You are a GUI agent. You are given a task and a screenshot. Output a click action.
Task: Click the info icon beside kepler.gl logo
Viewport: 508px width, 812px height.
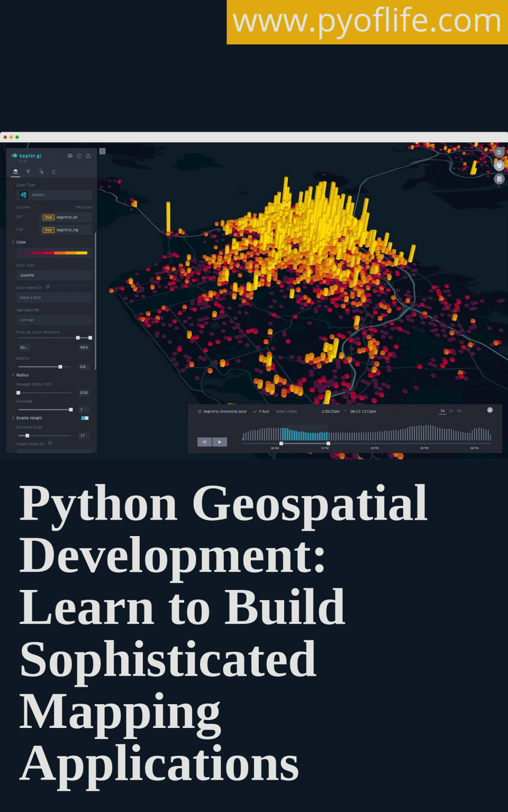pos(79,156)
